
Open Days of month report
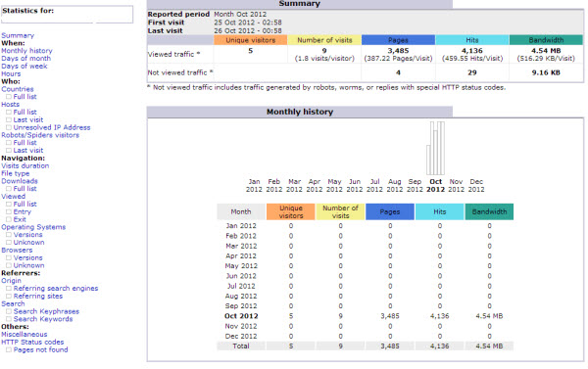(x=25, y=59)
